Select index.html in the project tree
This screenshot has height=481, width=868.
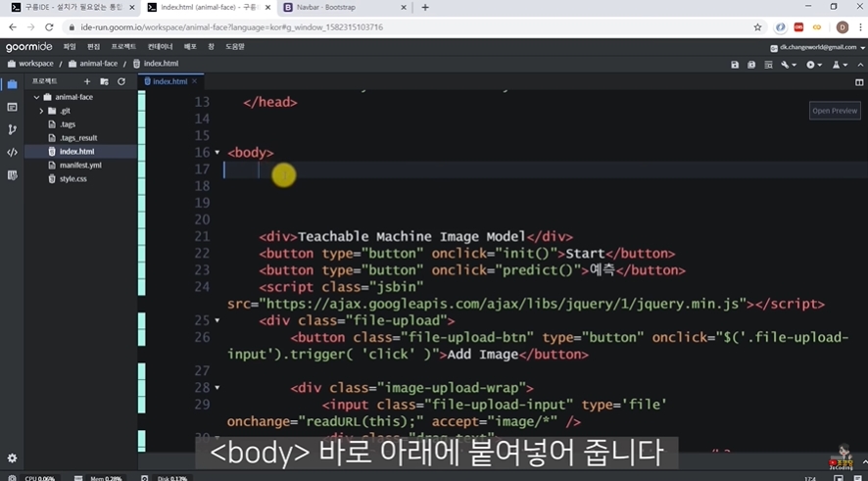(x=77, y=152)
